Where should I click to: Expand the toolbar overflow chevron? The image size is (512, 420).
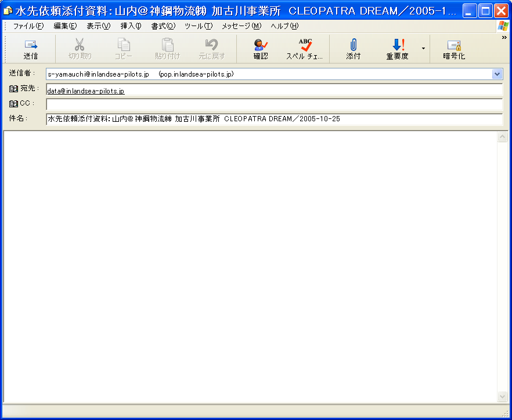tap(504, 38)
